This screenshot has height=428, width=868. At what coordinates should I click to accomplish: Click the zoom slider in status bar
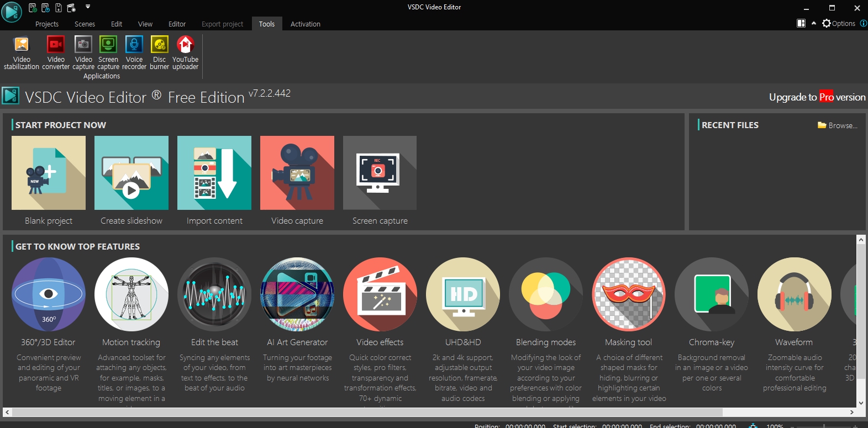(823, 426)
